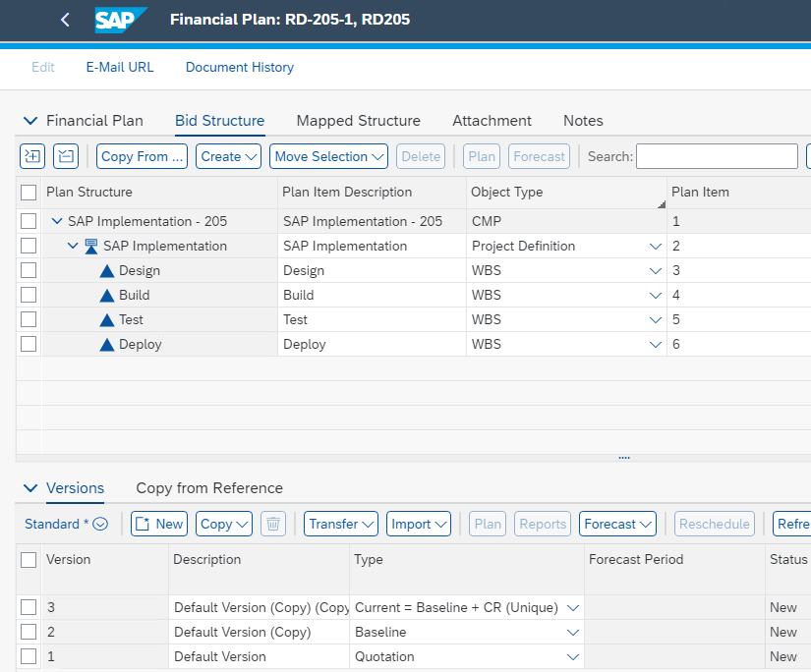The width and height of the screenshot is (811, 672).
Task: Check the Deploy row checkbox
Action: pyautogui.click(x=29, y=344)
